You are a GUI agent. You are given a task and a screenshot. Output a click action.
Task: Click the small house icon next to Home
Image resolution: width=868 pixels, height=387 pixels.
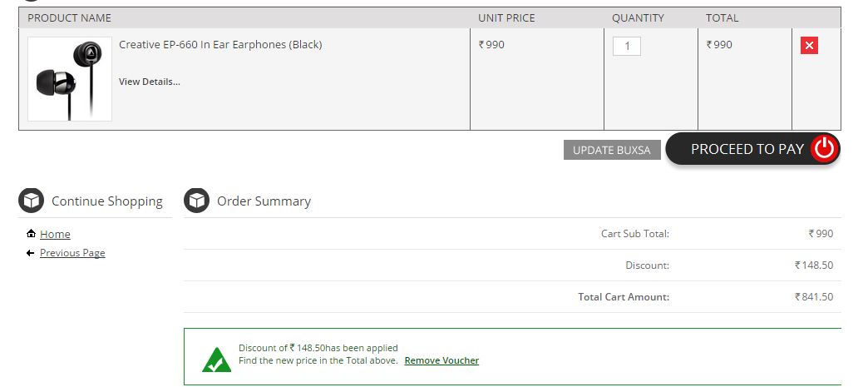[x=31, y=234]
